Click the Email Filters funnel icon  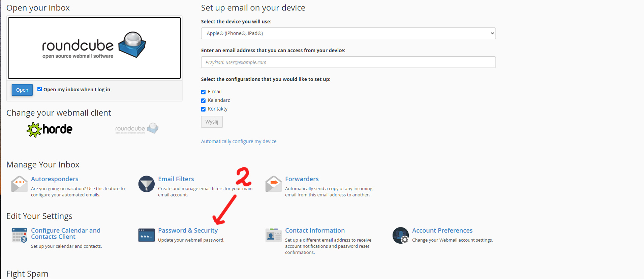click(x=146, y=184)
